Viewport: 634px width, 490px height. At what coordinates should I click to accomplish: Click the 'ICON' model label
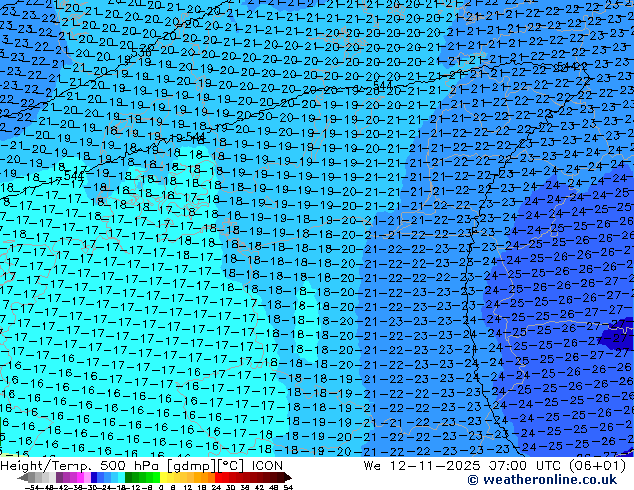[267, 466]
